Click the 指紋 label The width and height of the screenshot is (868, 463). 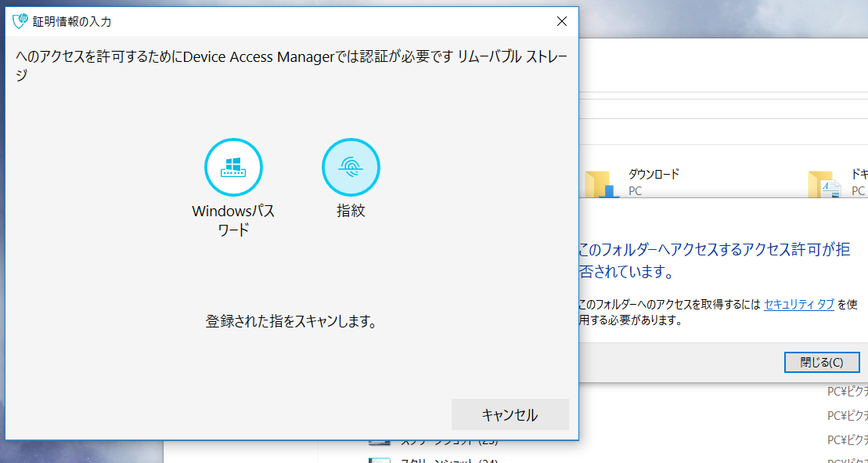[x=351, y=211]
